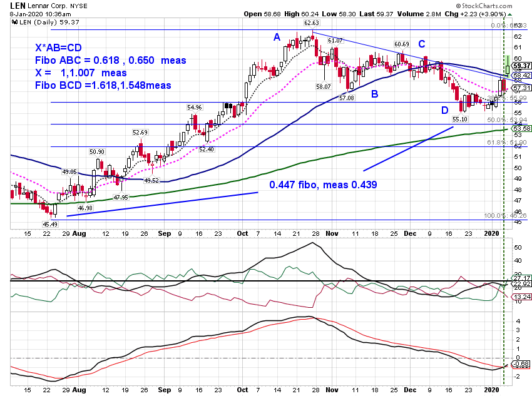Click the blue pattern point letter 'B'

(x=374, y=94)
